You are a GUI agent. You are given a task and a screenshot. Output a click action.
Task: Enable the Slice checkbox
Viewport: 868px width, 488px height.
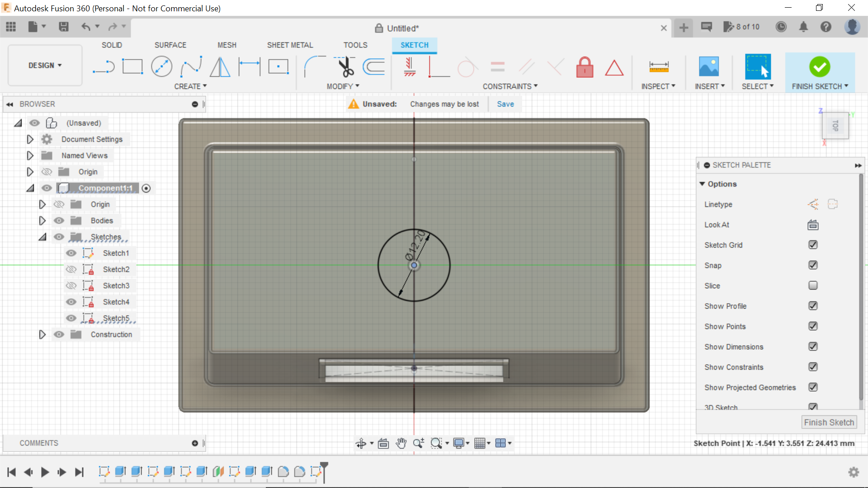click(813, 286)
